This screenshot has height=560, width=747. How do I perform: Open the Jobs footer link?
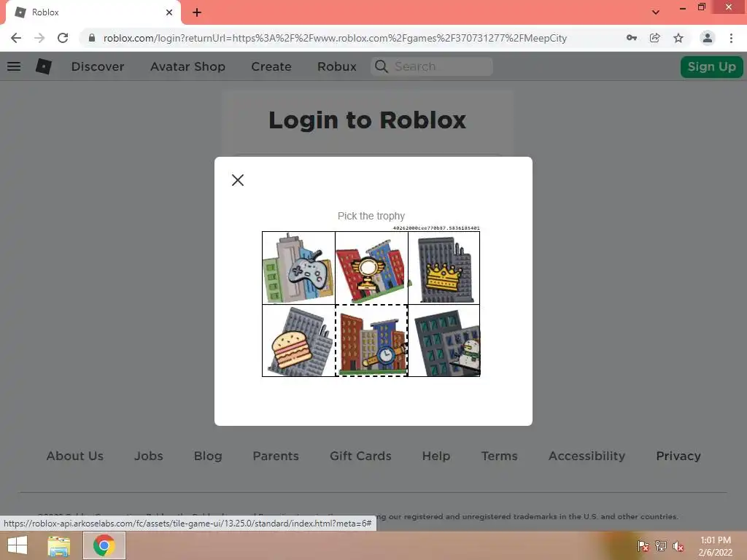tap(149, 456)
